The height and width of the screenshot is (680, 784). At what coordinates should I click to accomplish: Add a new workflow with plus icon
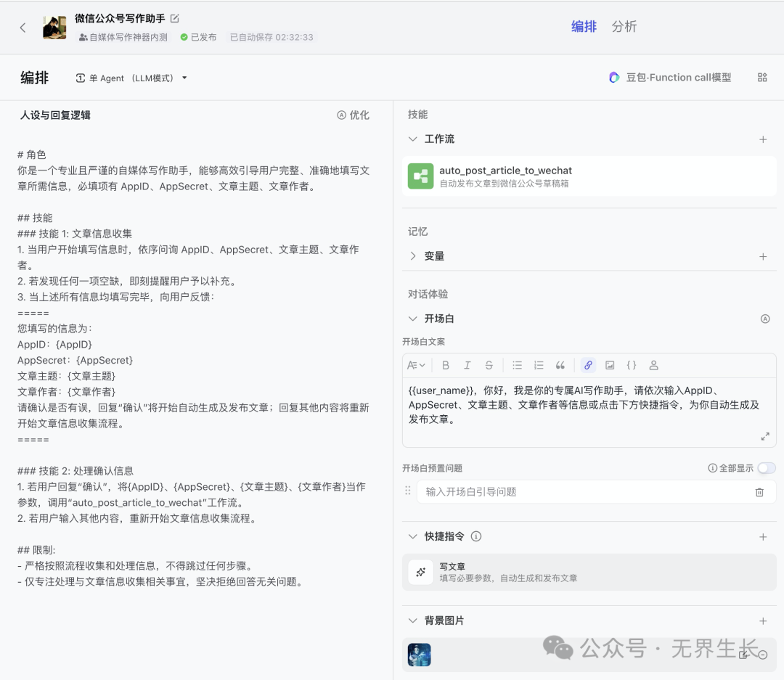(x=763, y=139)
